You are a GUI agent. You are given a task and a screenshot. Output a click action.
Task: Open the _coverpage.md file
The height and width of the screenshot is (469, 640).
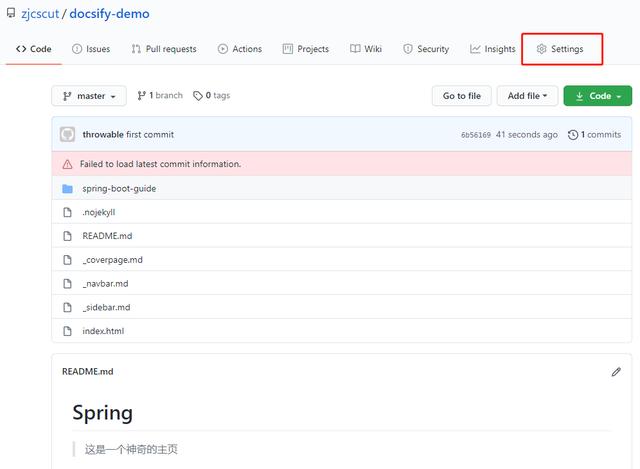point(113,260)
